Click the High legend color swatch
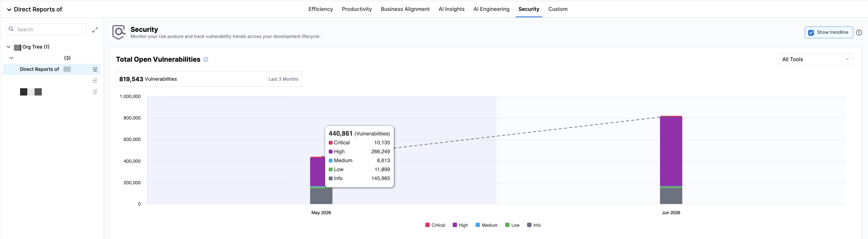The width and height of the screenshot is (868, 239). [x=455, y=225]
